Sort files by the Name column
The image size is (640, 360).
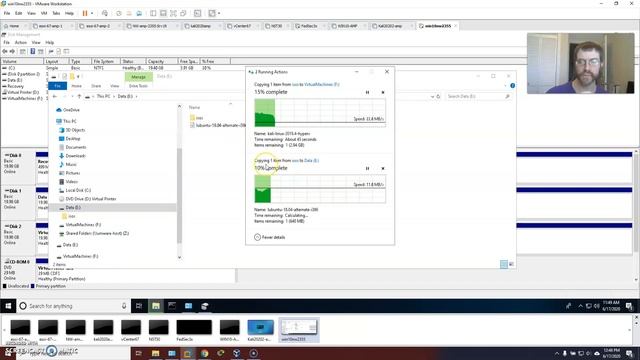(195, 107)
